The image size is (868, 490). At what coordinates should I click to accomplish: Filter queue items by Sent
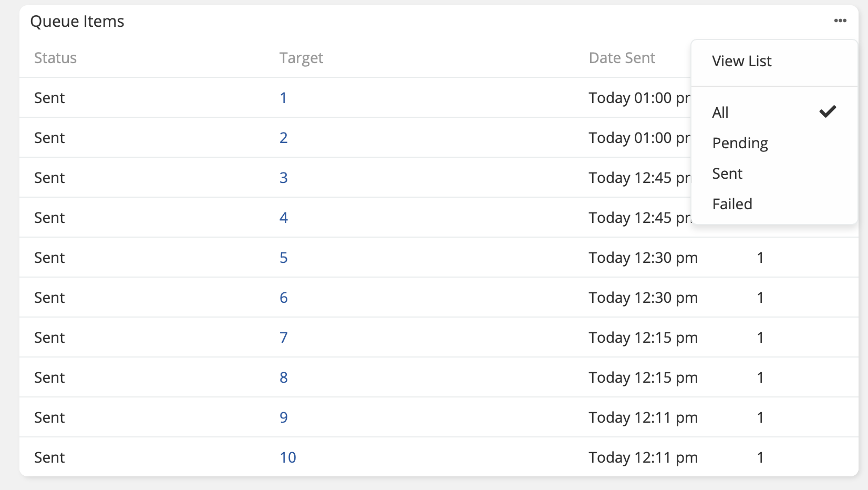click(x=727, y=173)
